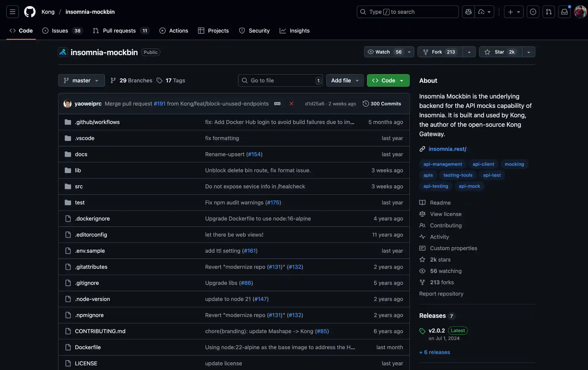Open the Copilot agents dropdown
Viewport: 588px width, 370px height.
point(484,12)
